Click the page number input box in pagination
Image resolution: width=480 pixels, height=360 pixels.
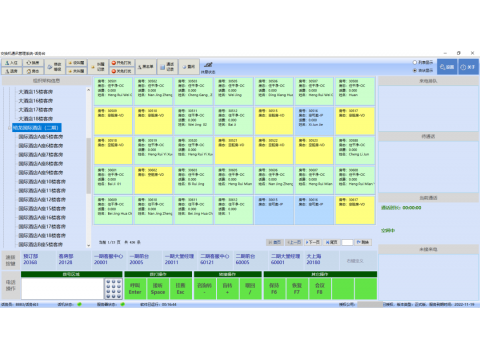click(x=347, y=242)
